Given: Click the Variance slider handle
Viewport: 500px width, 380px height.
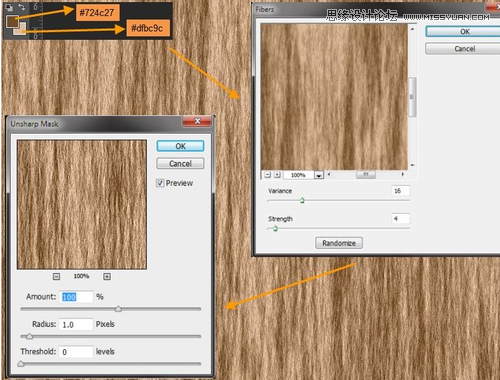Looking at the screenshot, I should click(x=302, y=200).
